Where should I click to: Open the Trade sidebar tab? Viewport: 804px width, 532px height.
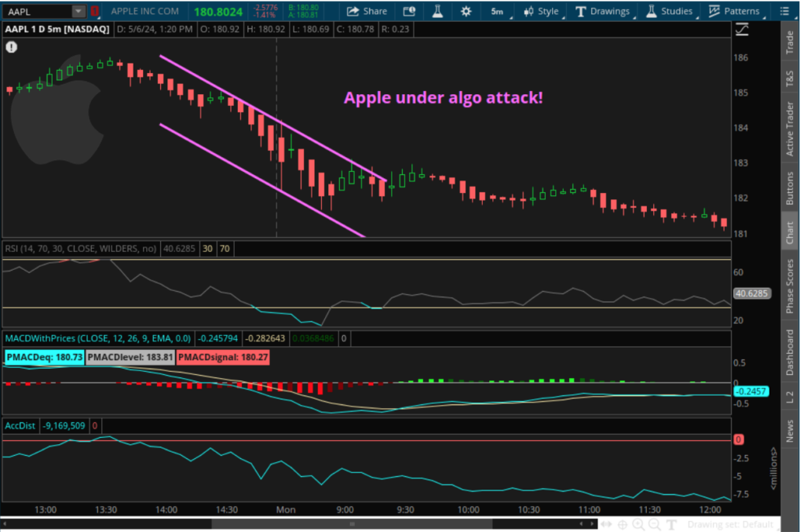790,42
